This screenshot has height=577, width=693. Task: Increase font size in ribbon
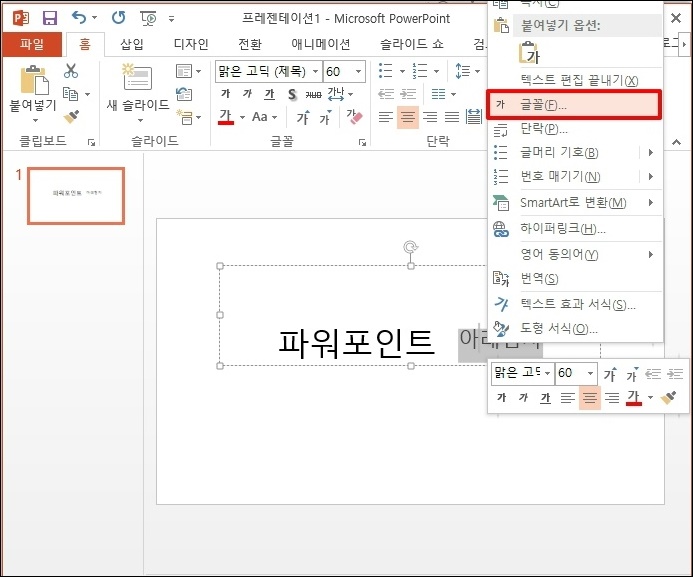(x=303, y=117)
